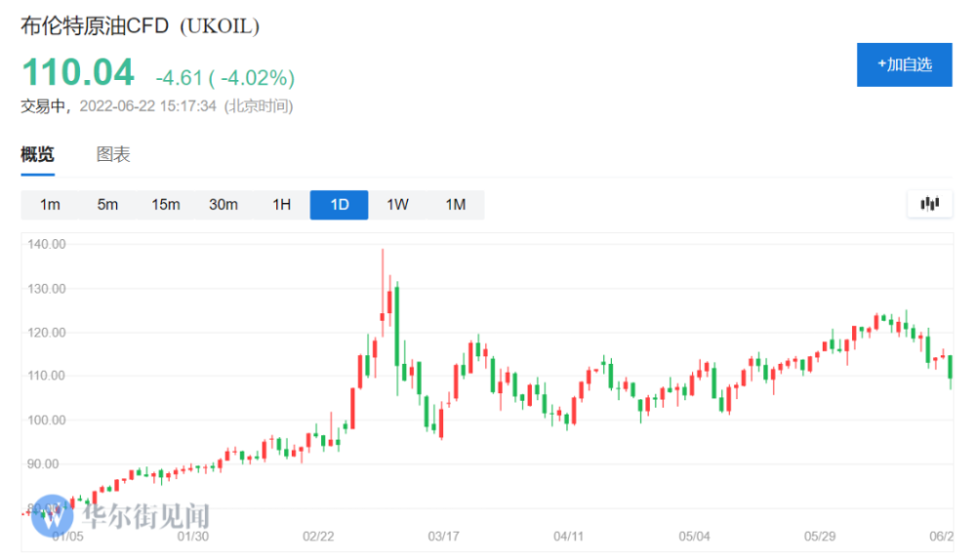Switch chart to 1W interval
The height and width of the screenshot is (560, 976).
click(397, 205)
